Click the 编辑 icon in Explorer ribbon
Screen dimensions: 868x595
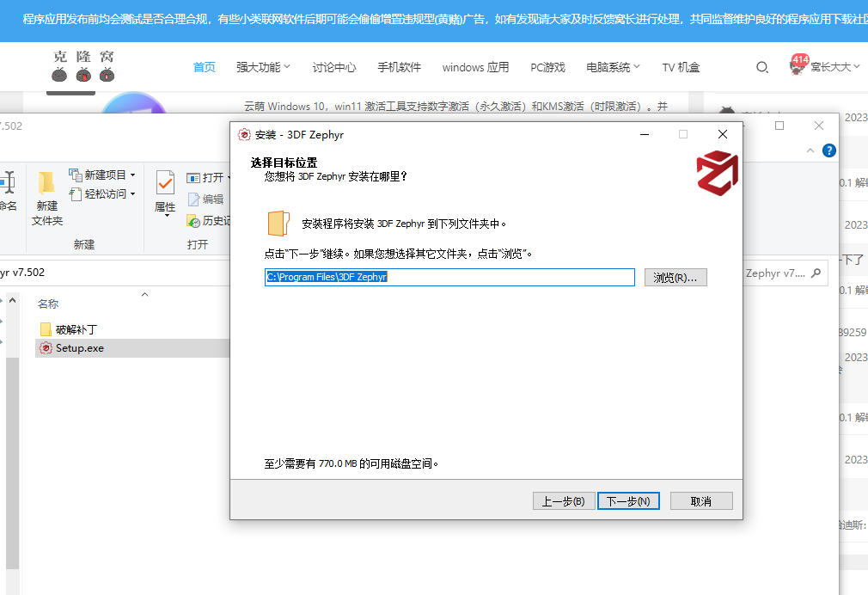193,199
